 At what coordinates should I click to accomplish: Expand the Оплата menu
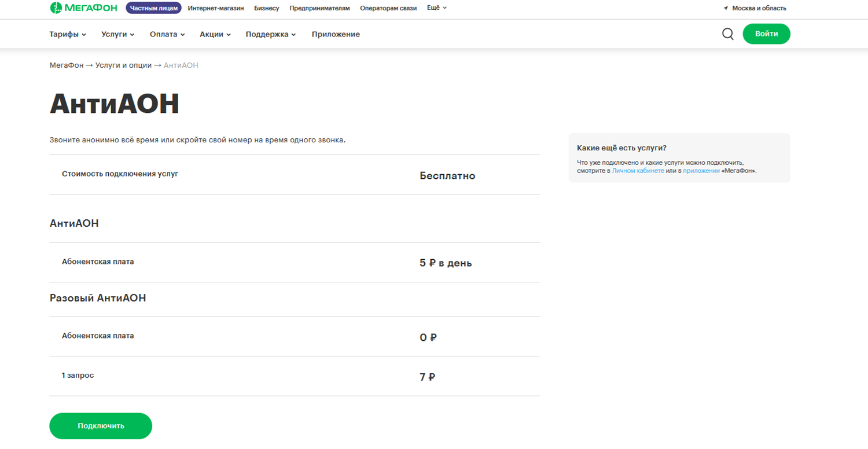point(167,34)
